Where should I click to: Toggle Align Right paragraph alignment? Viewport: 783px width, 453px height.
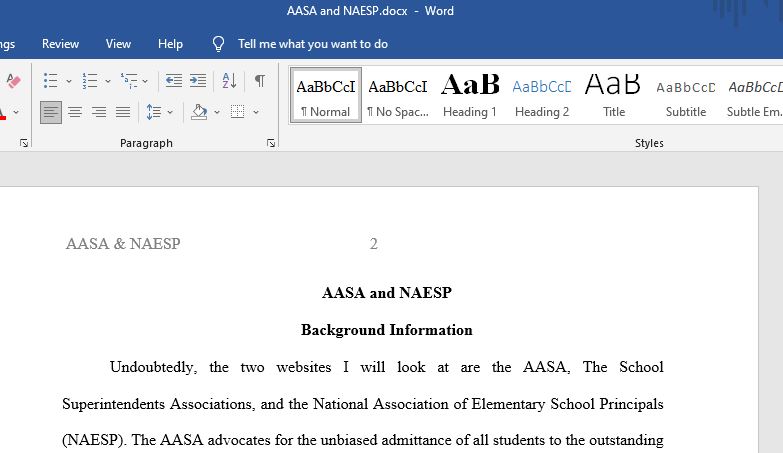click(99, 112)
